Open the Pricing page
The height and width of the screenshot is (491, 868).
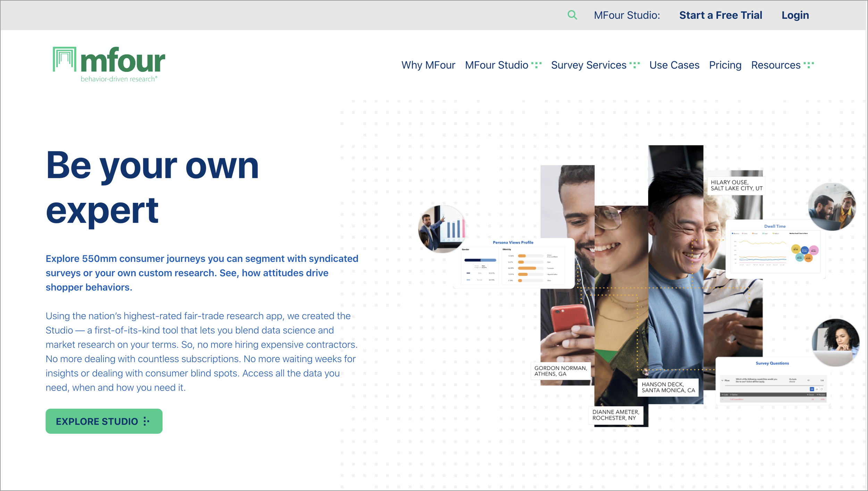coord(725,65)
